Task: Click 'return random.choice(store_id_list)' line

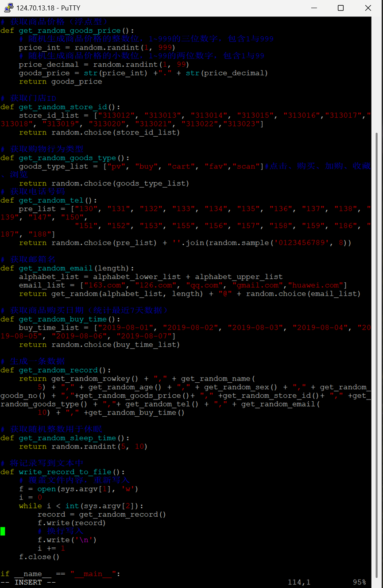Action: tap(100, 132)
